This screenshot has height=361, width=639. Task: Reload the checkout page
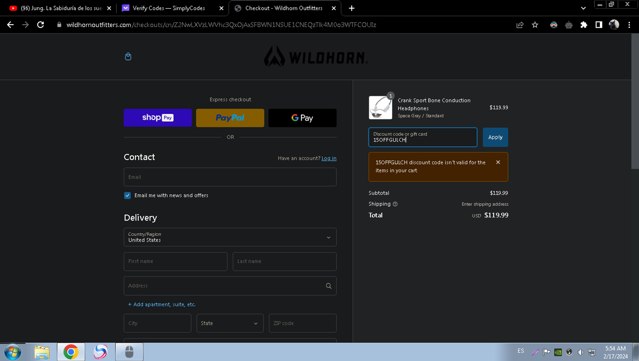click(40, 25)
